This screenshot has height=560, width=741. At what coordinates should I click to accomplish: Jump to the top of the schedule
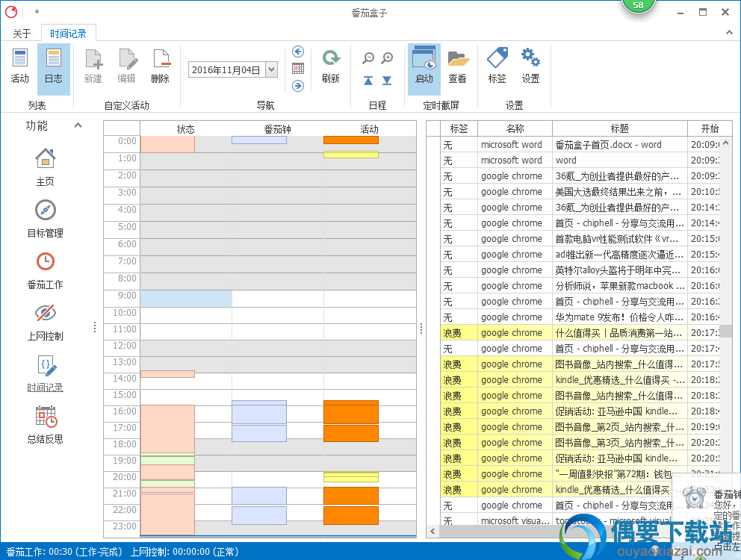tap(368, 81)
